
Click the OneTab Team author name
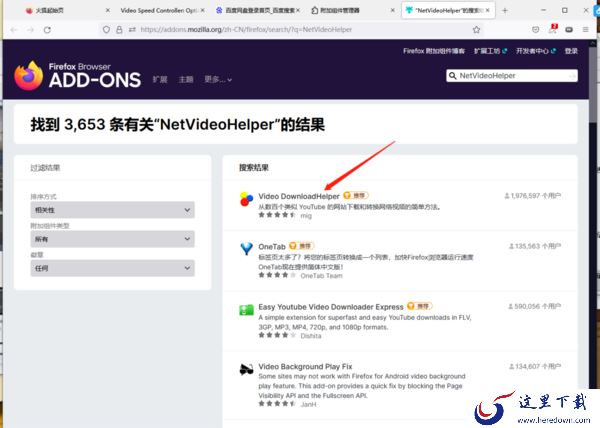pos(321,276)
